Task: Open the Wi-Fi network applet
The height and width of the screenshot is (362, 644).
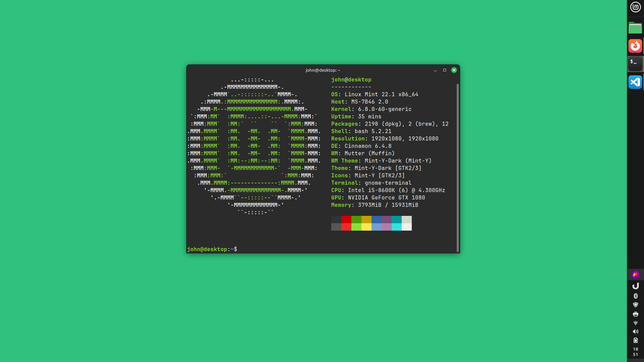Action: (x=635, y=323)
